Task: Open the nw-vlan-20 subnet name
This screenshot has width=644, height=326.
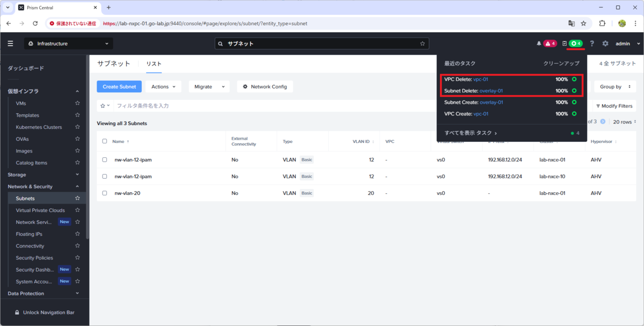Action: click(128, 193)
